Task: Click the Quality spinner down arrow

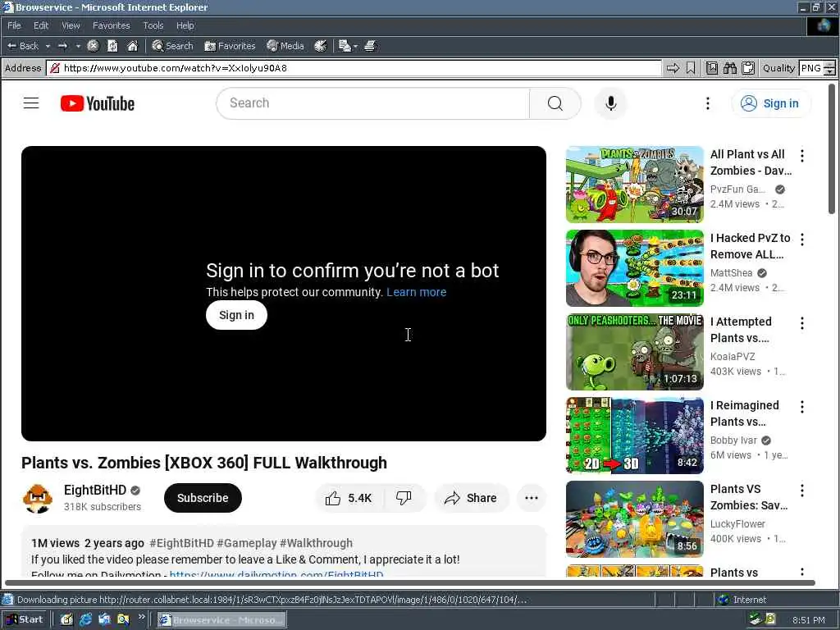Action: 830,72
